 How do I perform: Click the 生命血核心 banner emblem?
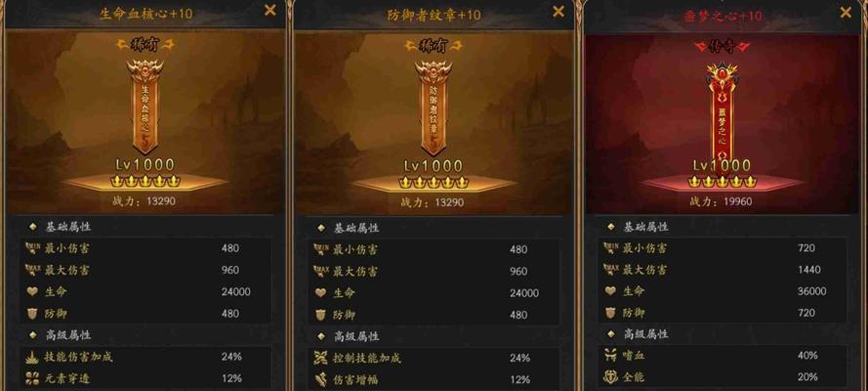[x=145, y=108]
